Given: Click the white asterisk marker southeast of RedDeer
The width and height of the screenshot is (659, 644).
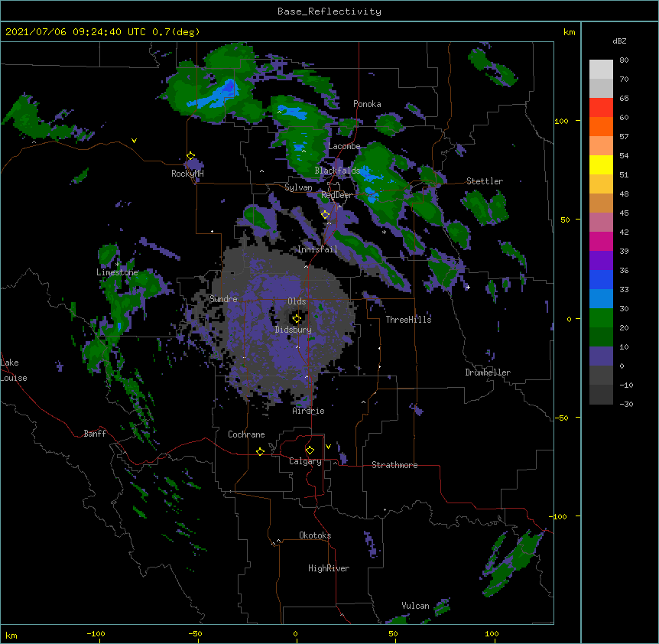Looking at the screenshot, I should pyautogui.click(x=384, y=232).
